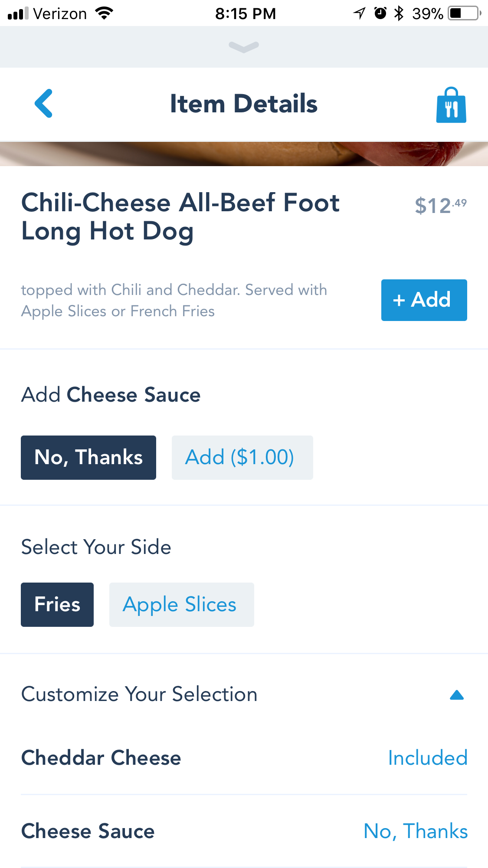Collapse Customize Your Selection triangle
Viewport: 488px width, 868px height.
(457, 695)
